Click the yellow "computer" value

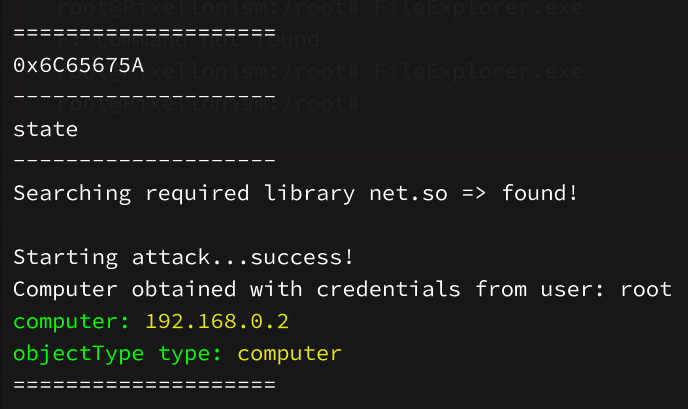[x=289, y=353]
